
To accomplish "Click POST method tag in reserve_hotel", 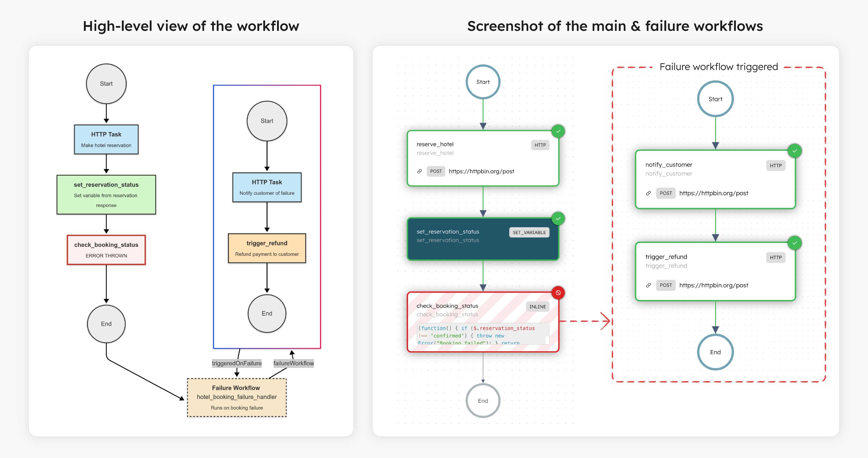I will (x=436, y=171).
